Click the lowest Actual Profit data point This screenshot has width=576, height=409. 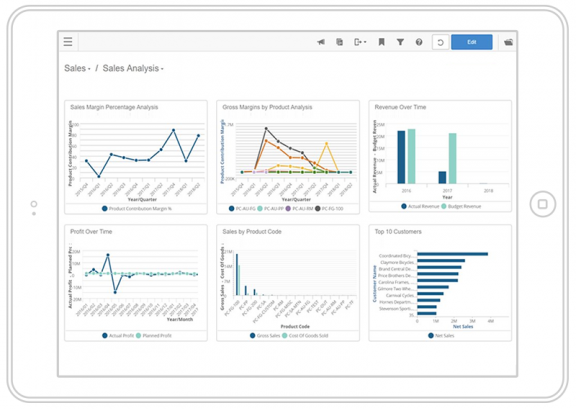(115, 292)
